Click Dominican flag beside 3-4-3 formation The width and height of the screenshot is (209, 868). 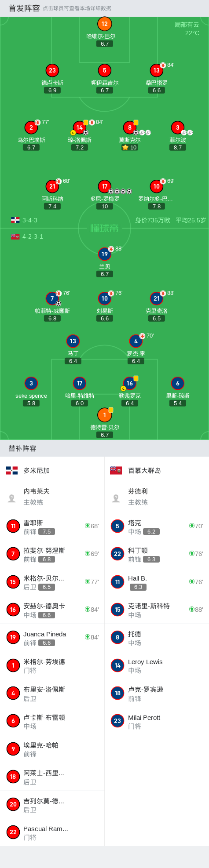click(x=15, y=220)
